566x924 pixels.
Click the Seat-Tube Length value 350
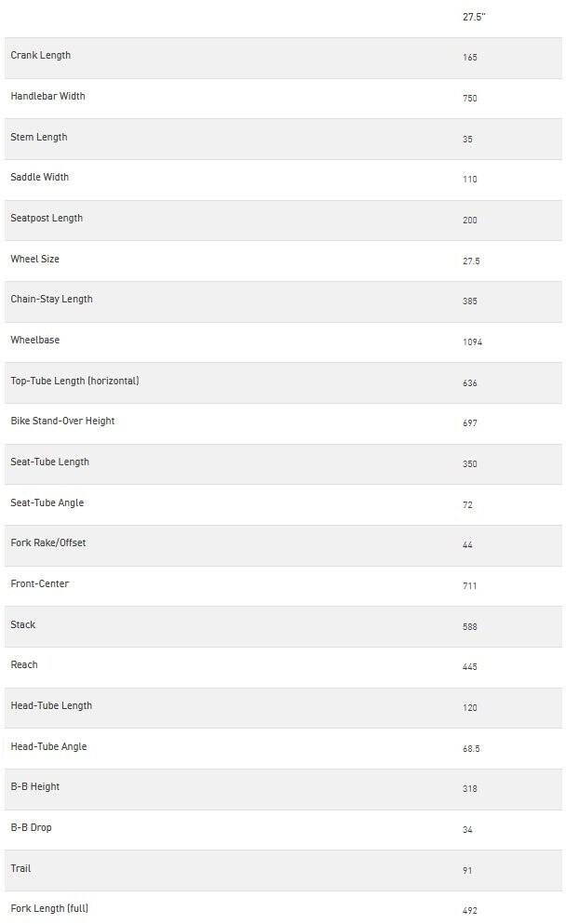tap(470, 463)
